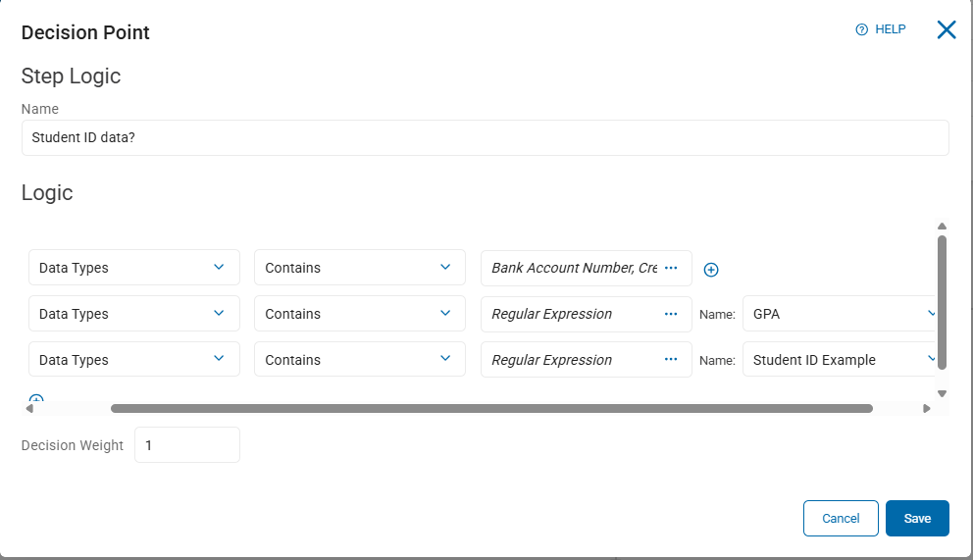Click the vertical scrollbar's down arrow
973x560 pixels.
pyautogui.click(x=942, y=393)
